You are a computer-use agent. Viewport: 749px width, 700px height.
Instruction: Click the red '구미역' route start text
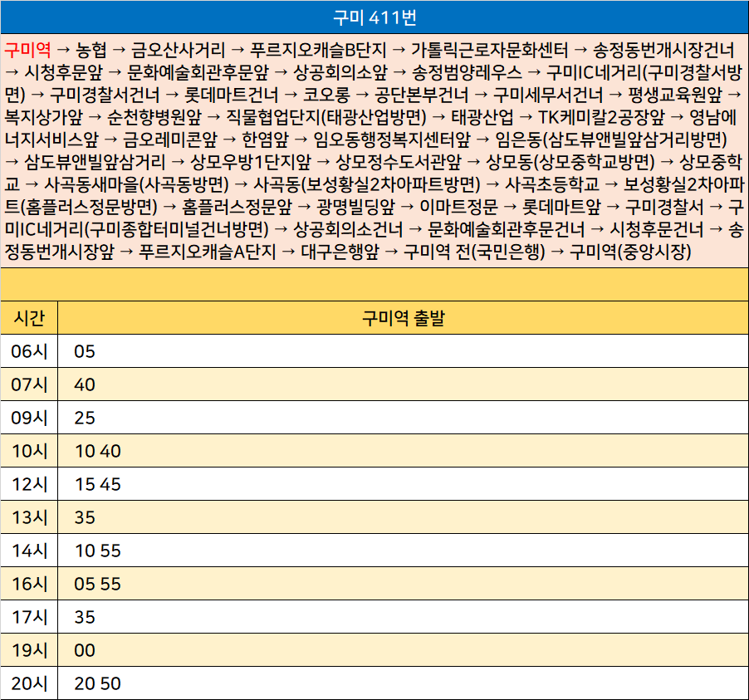[27, 49]
